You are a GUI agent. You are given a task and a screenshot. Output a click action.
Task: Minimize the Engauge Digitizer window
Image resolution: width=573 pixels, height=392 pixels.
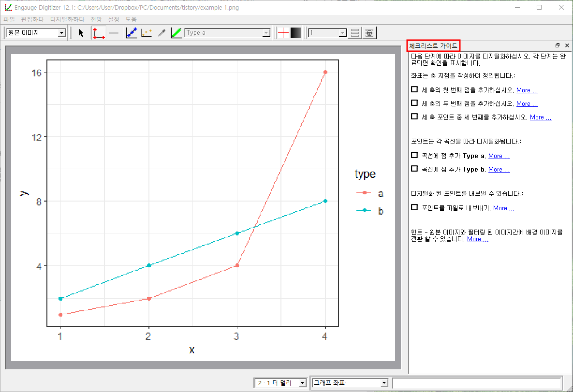tap(517, 7)
